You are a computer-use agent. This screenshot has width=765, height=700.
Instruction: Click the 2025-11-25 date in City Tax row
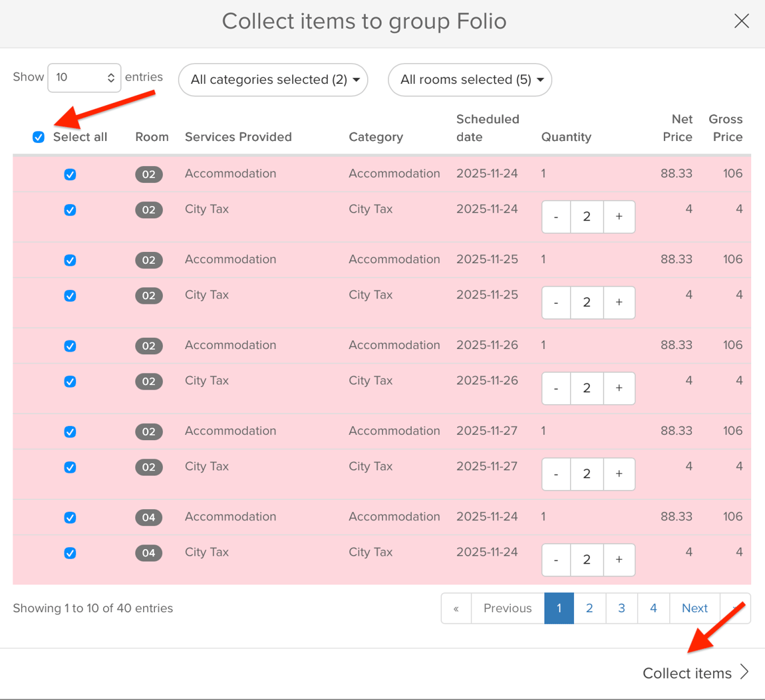pos(487,295)
